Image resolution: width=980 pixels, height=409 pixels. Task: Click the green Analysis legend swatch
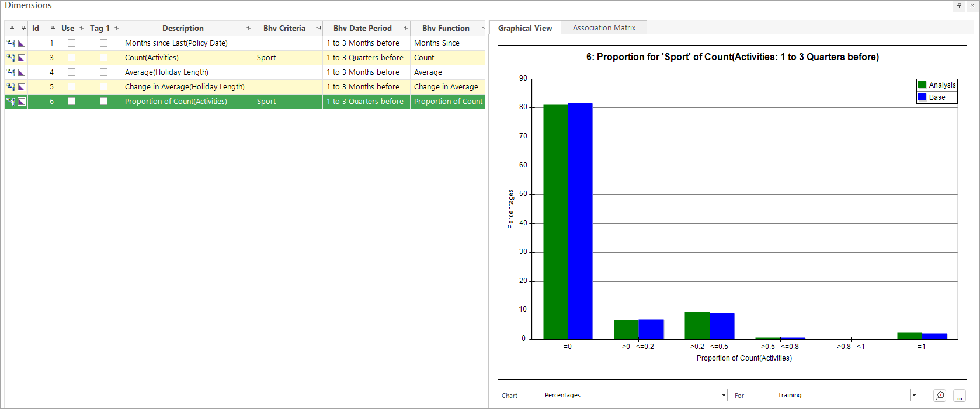[x=922, y=85]
